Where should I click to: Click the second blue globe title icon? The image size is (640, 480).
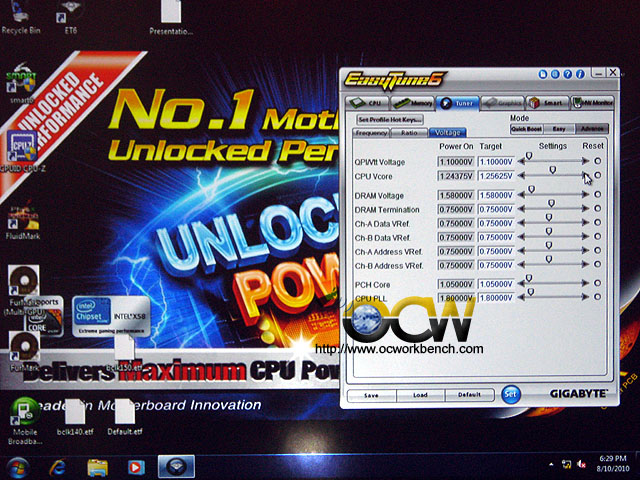pos(555,74)
